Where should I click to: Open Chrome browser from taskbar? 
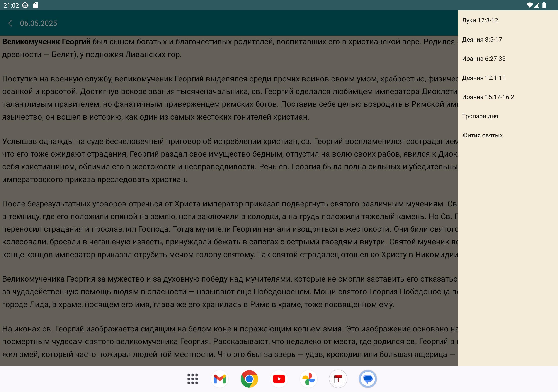pos(249,379)
